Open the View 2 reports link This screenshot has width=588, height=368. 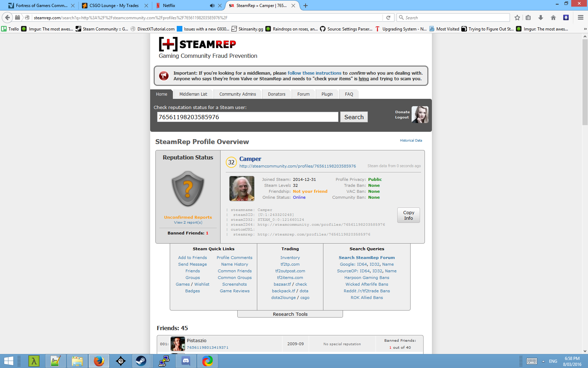[188, 223]
